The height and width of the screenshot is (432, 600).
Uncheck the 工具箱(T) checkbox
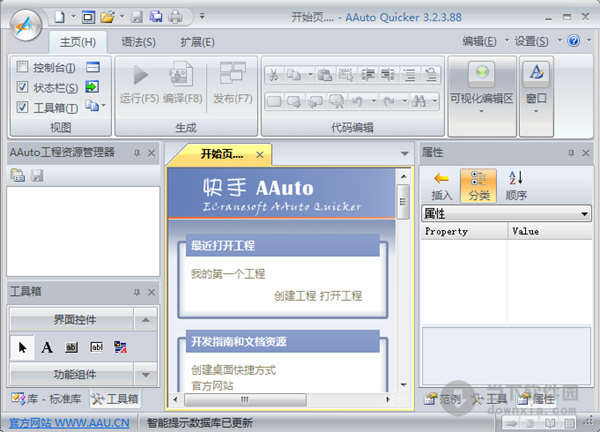(x=22, y=107)
